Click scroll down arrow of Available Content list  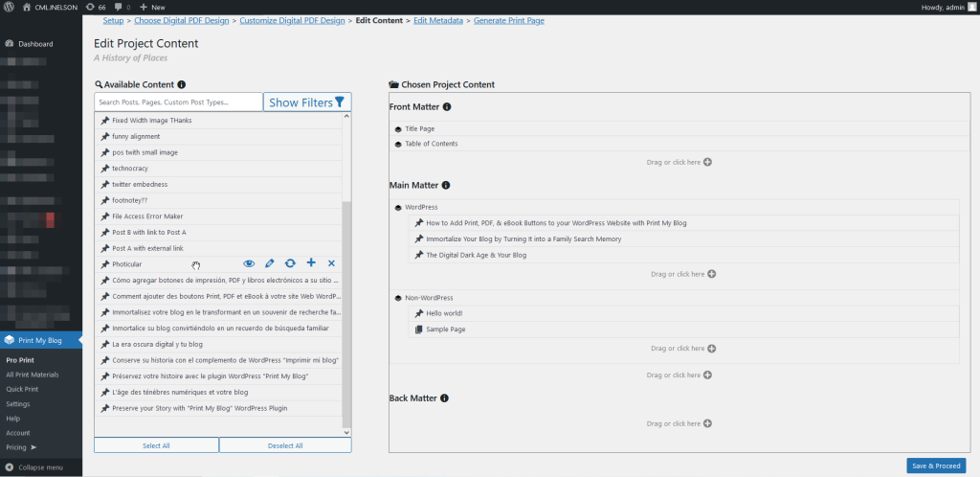tap(346, 433)
